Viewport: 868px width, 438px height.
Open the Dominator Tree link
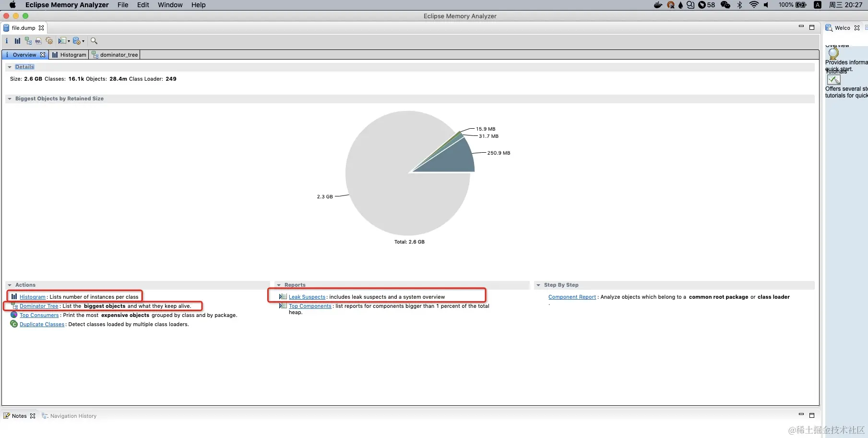[39, 306]
